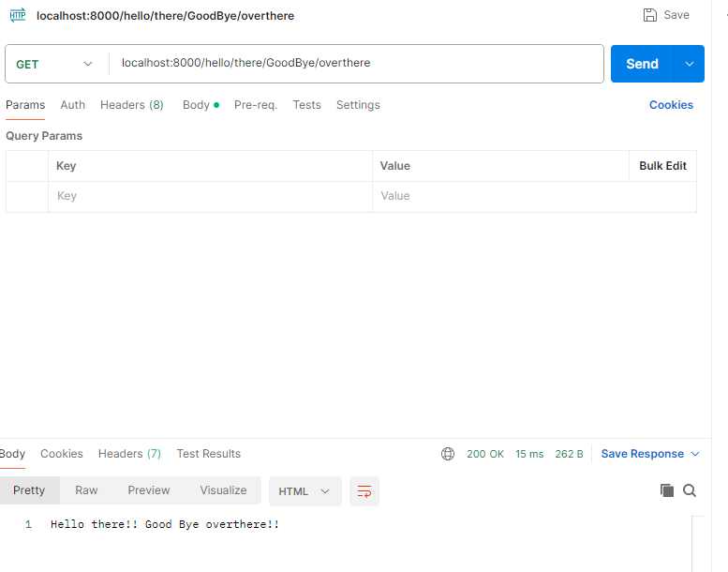Click the globe network icon in response bar
Viewport: 728px width, 572px height.
(448, 454)
